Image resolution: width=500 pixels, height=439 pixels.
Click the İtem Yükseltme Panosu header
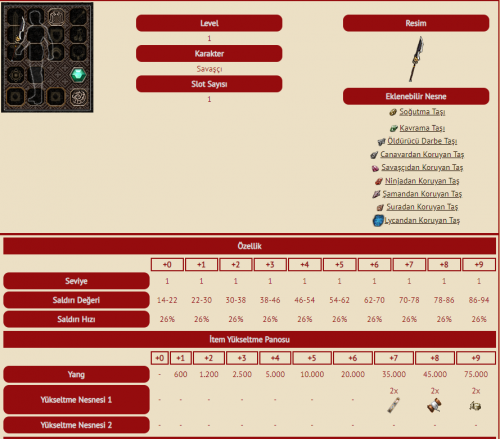(249, 340)
